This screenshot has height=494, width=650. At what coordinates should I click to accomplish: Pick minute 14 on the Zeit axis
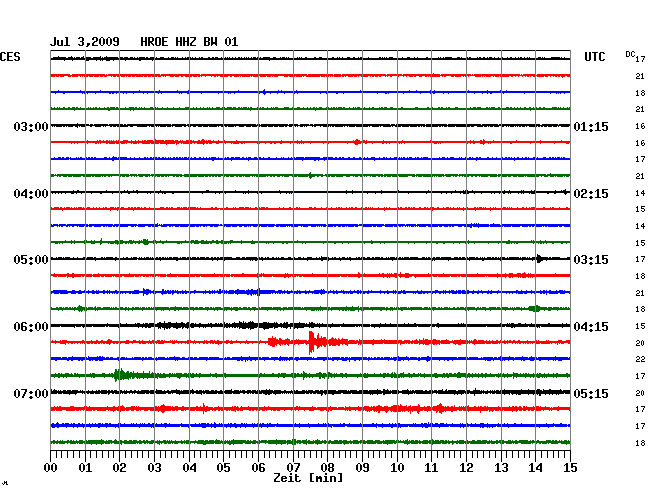(536, 468)
